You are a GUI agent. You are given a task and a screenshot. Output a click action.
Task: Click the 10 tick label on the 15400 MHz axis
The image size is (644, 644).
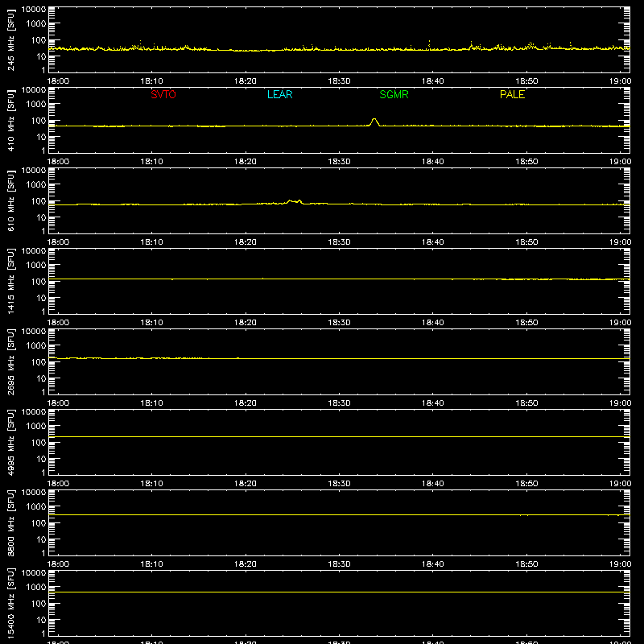(x=41, y=620)
